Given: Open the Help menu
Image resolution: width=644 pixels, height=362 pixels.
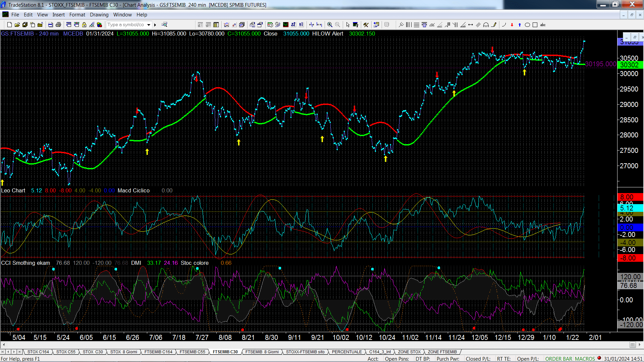Looking at the screenshot, I should coord(142,15).
